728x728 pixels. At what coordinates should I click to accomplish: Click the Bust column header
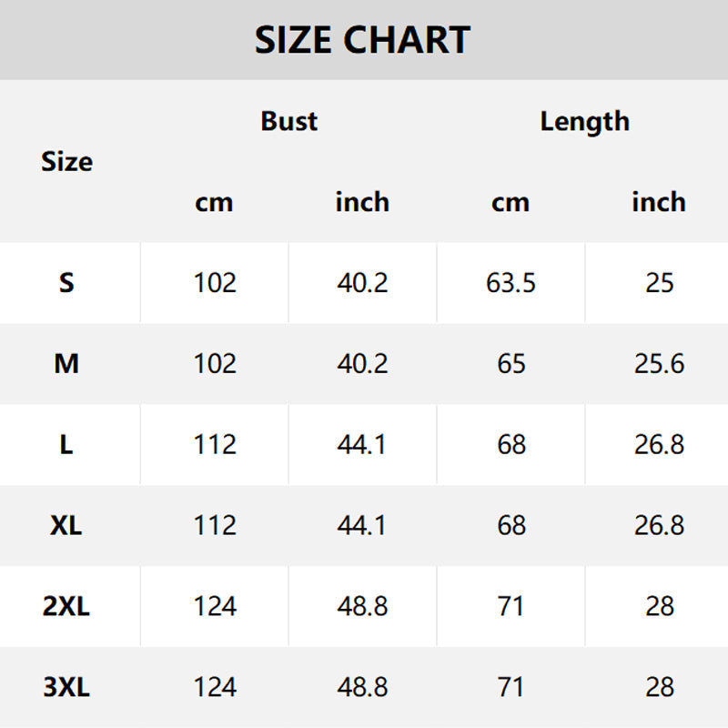coord(288,121)
